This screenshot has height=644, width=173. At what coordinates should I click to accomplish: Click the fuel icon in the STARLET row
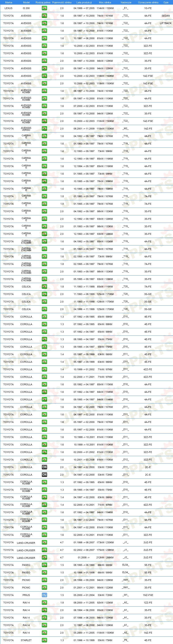click(44, 640)
